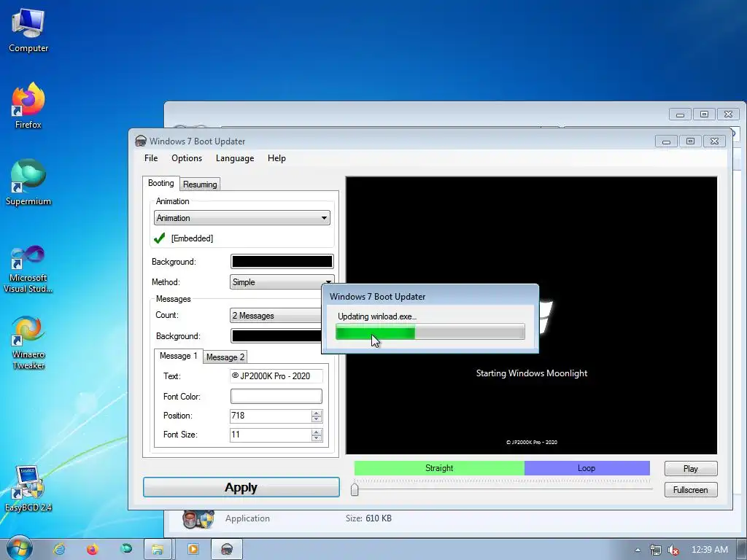Click the Apply button
The width and height of the screenshot is (747, 560).
pyautogui.click(x=241, y=487)
